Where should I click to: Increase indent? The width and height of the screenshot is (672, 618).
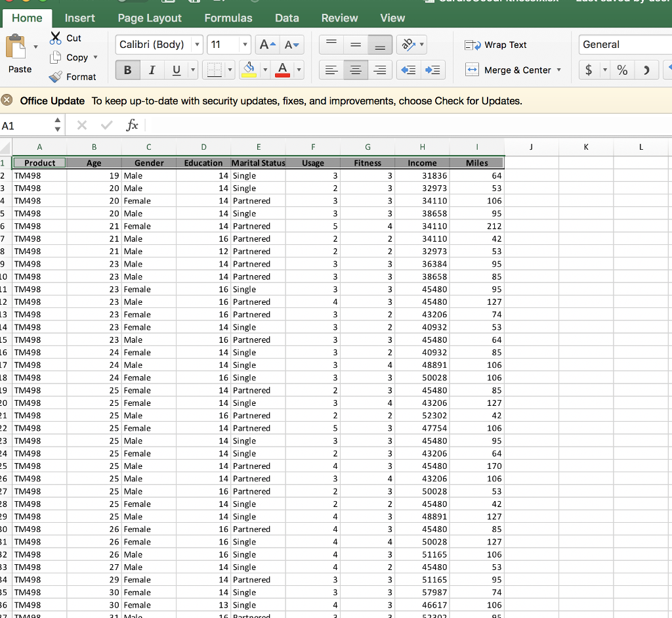tap(433, 70)
